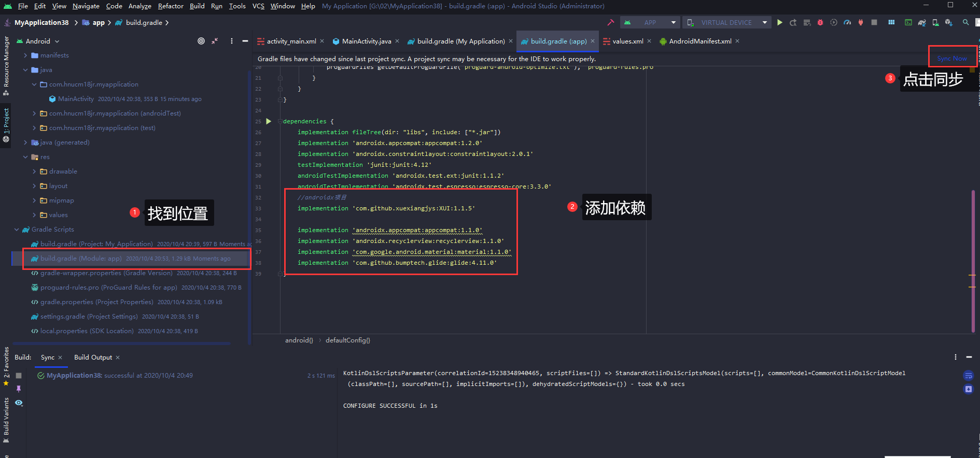Viewport: 980px width, 458px height.
Task: Minimize the Build panel with minus icon
Action: click(969, 357)
